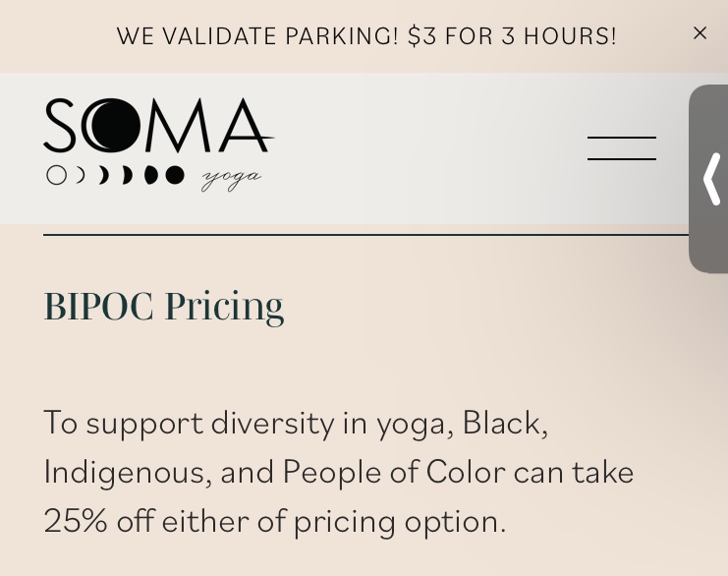
Task: Click the thin crescent moon icon
Action: pos(80,175)
